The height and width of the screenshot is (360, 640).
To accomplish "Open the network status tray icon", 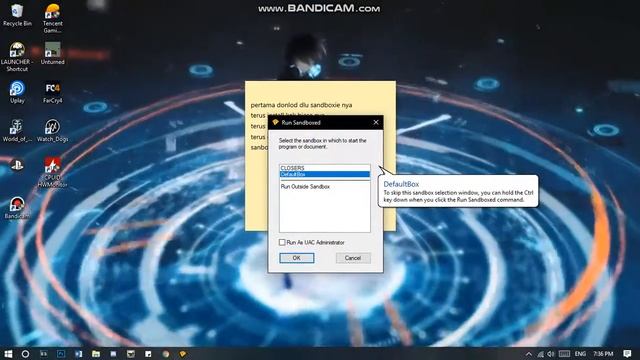I will (x=540, y=354).
